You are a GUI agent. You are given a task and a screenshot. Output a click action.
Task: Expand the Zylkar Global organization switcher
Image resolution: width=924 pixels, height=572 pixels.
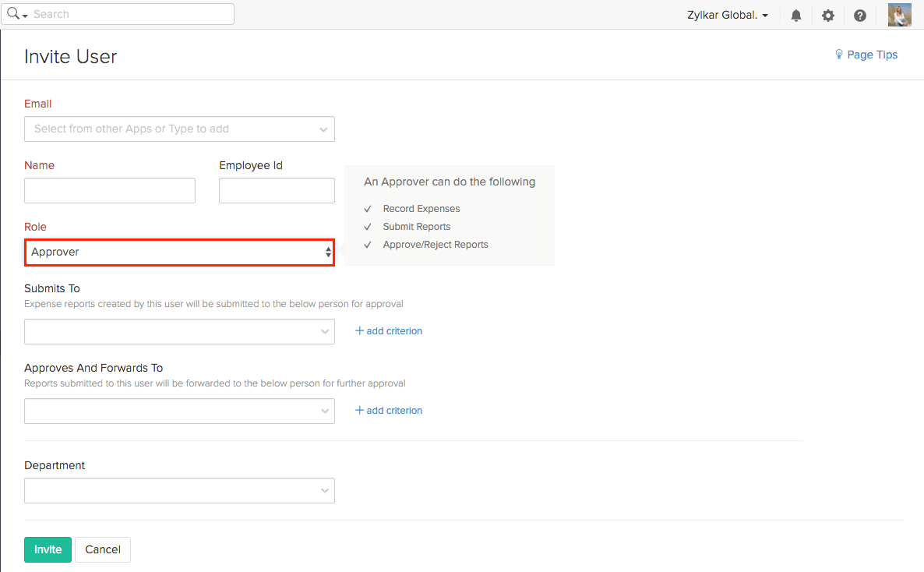click(728, 16)
